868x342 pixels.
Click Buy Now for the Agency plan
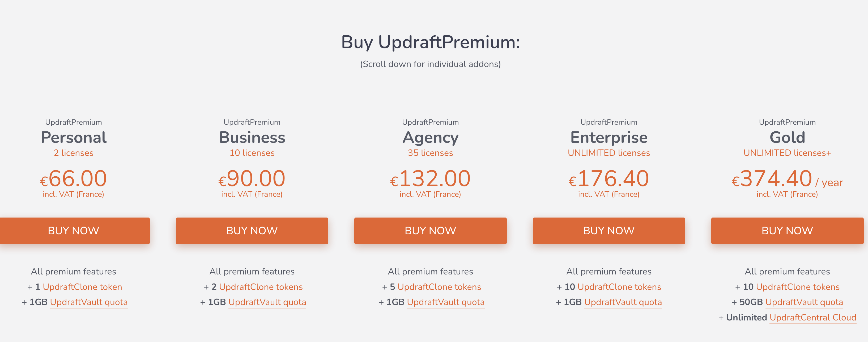[x=430, y=230]
